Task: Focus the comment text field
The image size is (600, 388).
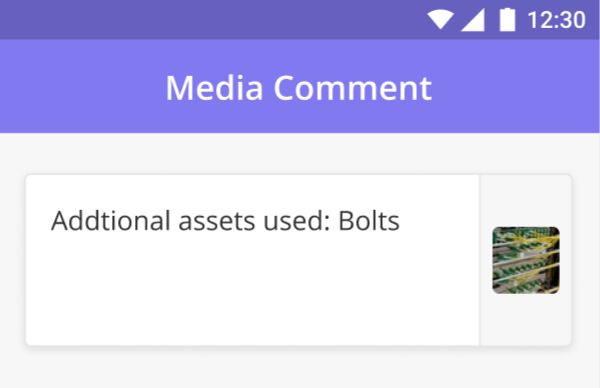Action: click(x=253, y=260)
